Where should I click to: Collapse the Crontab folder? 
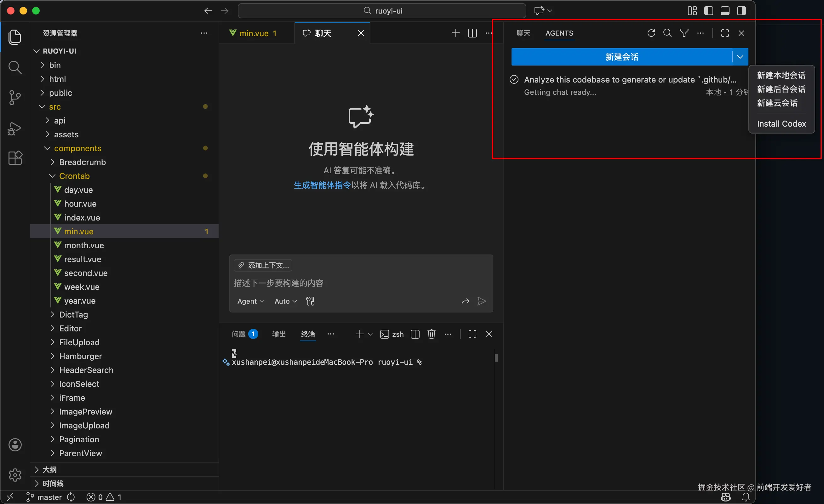(74, 176)
